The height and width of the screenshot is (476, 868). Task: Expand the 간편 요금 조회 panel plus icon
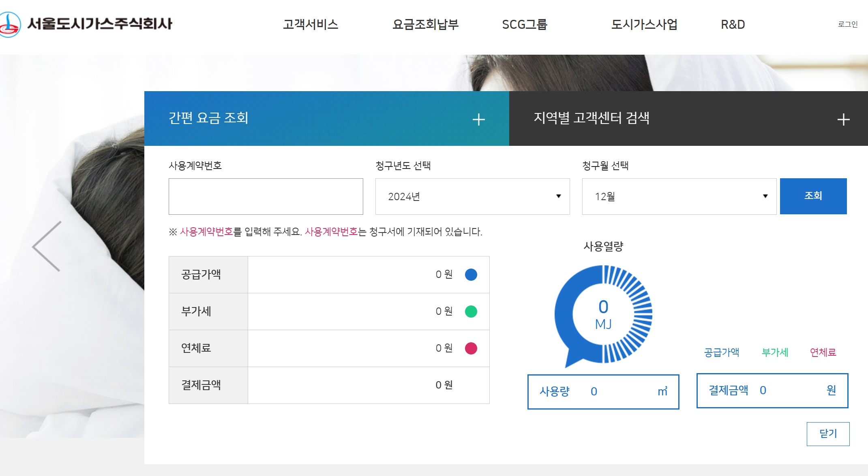tap(479, 119)
